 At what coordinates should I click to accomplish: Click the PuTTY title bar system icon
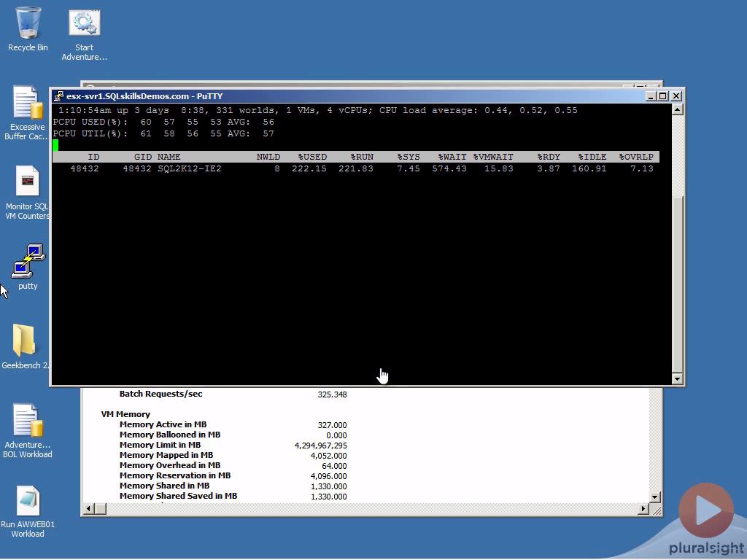click(58, 96)
